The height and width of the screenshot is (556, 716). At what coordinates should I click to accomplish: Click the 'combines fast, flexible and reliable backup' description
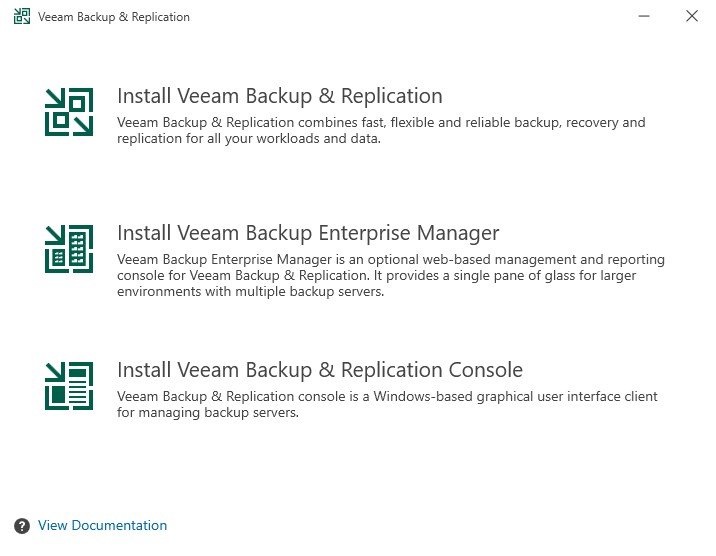coord(381,123)
